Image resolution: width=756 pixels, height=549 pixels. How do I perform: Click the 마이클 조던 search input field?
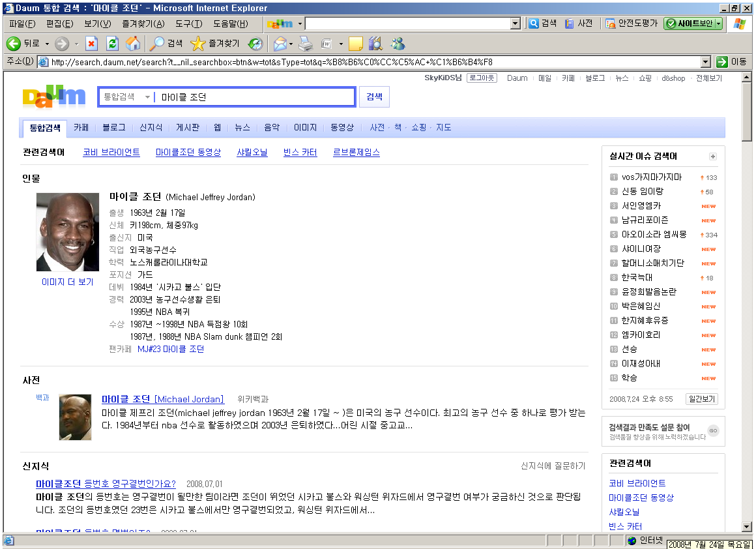point(255,97)
